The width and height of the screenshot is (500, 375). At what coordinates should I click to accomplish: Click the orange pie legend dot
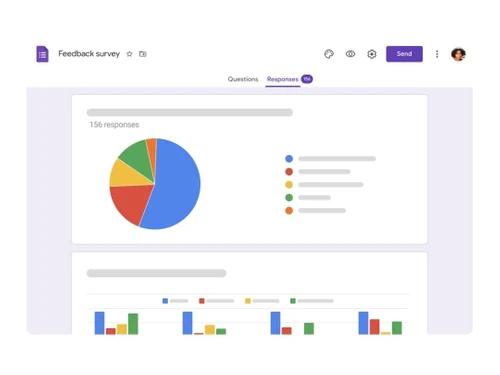click(289, 211)
